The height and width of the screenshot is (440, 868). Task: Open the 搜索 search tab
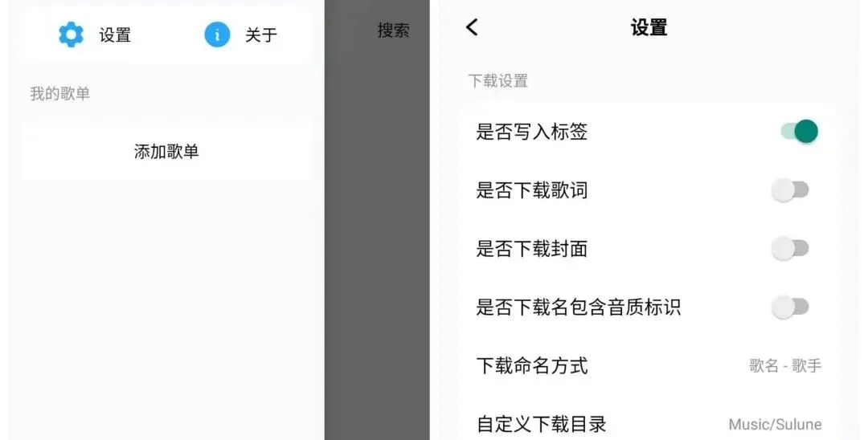394,30
